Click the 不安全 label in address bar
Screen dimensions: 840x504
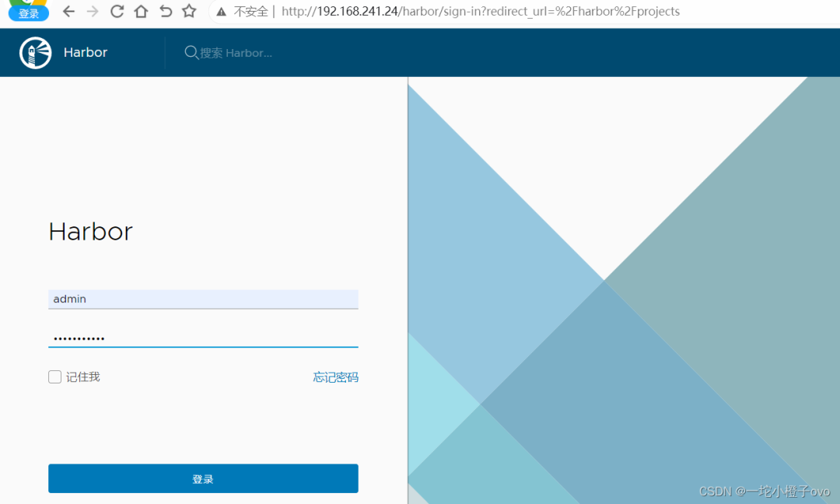(x=250, y=11)
